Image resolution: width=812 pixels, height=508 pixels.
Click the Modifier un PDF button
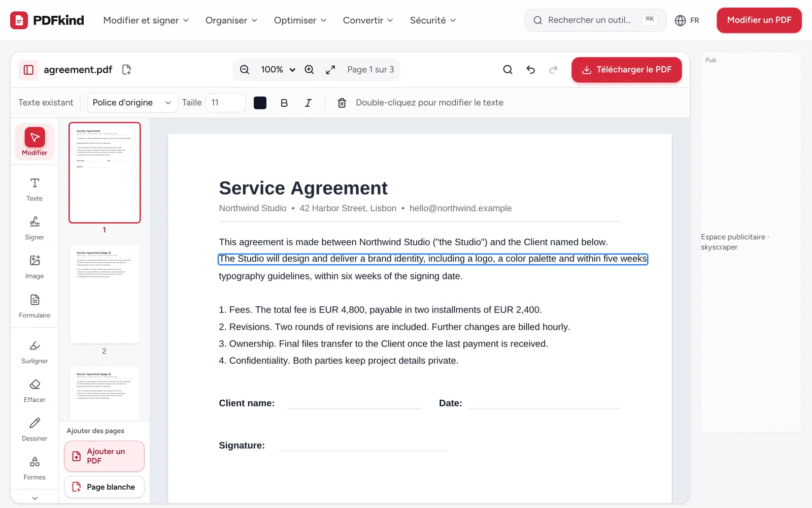tap(759, 20)
